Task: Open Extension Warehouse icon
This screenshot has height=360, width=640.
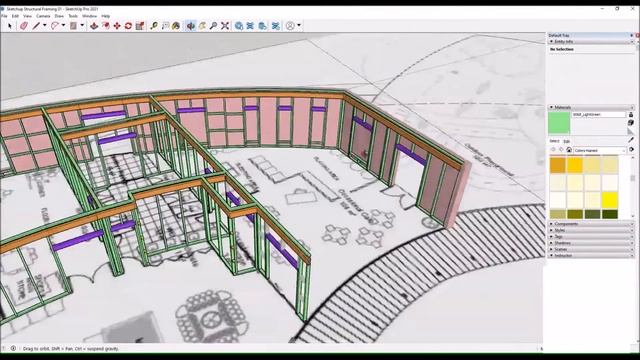Action: pos(250,26)
